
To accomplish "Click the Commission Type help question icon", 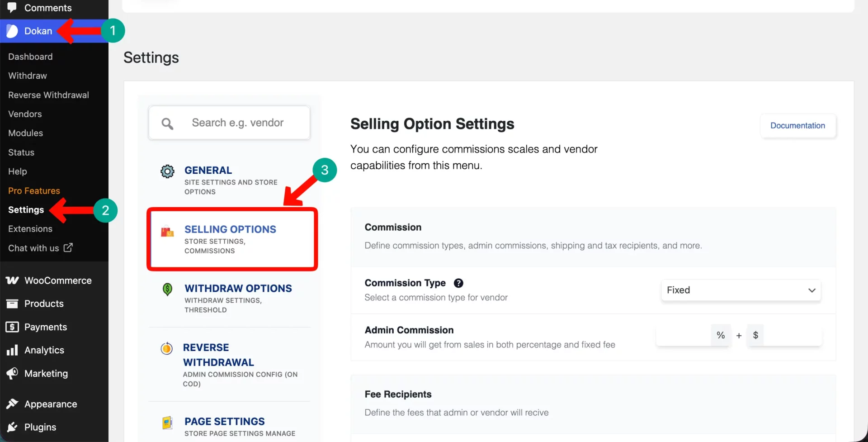I will tap(458, 283).
